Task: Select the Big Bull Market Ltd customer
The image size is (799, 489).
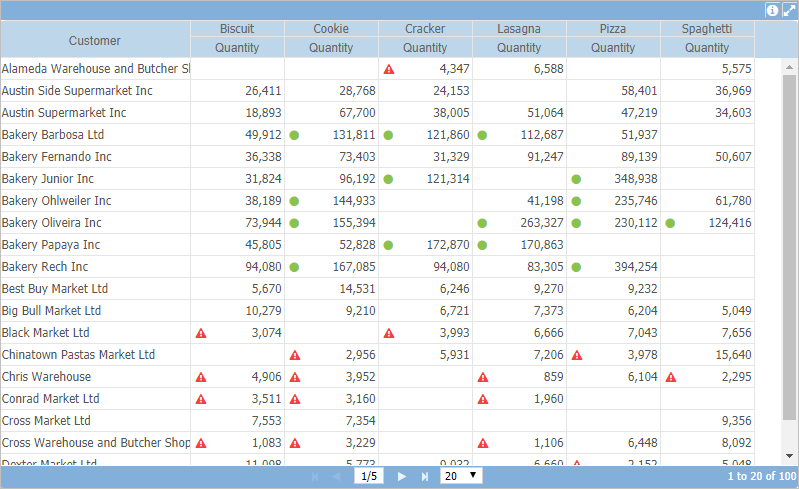Action: click(51, 310)
